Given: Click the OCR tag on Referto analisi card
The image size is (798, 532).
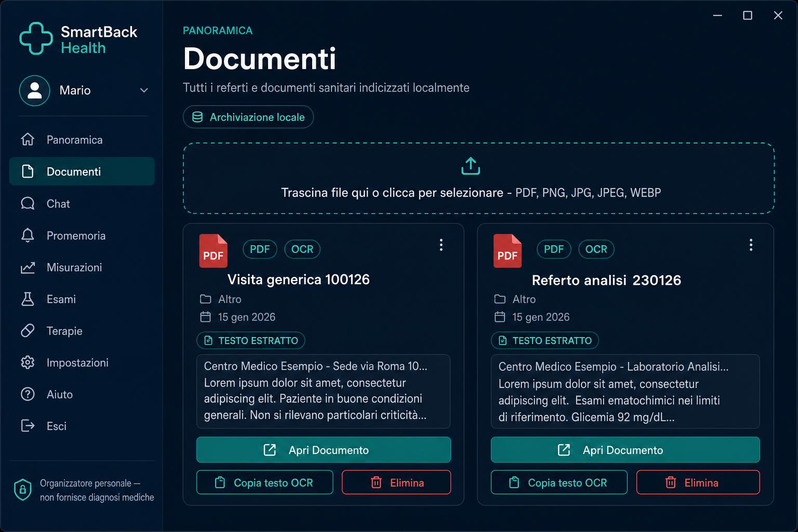Looking at the screenshot, I should click(x=596, y=249).
